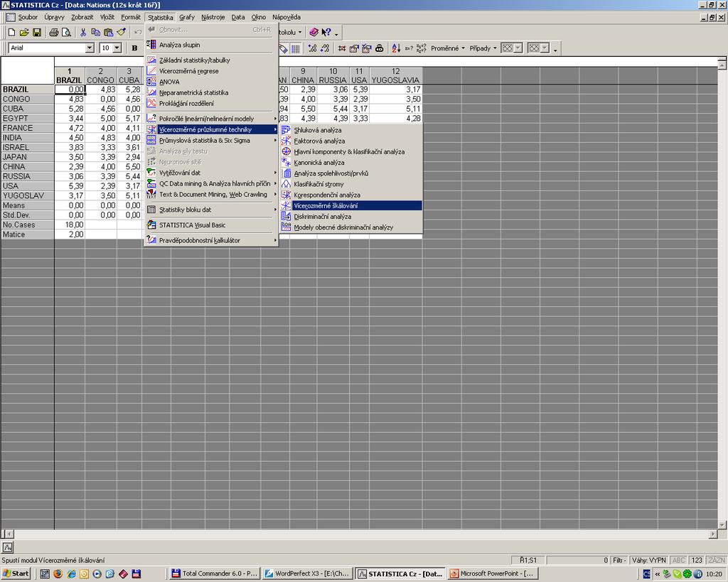Viewport: 728px width, 582px height.
Task: Open the font name Arial dropdown
Action: click(90, 48)
